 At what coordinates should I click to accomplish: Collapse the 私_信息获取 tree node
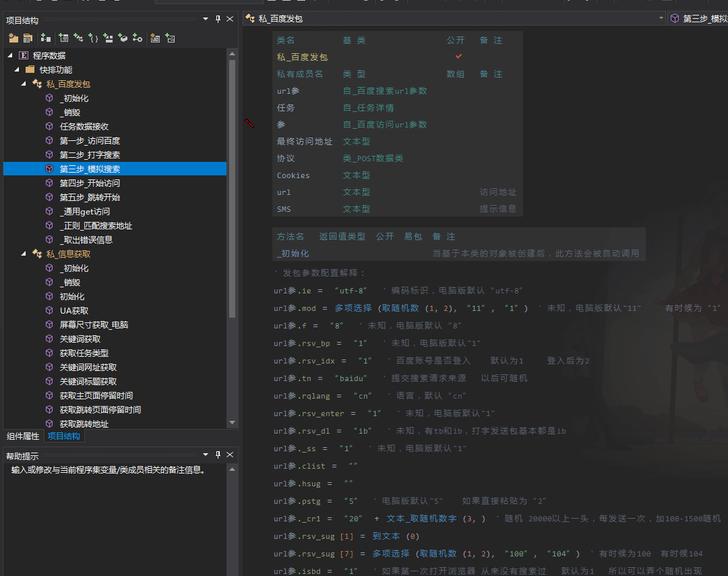tap(23, 254)
